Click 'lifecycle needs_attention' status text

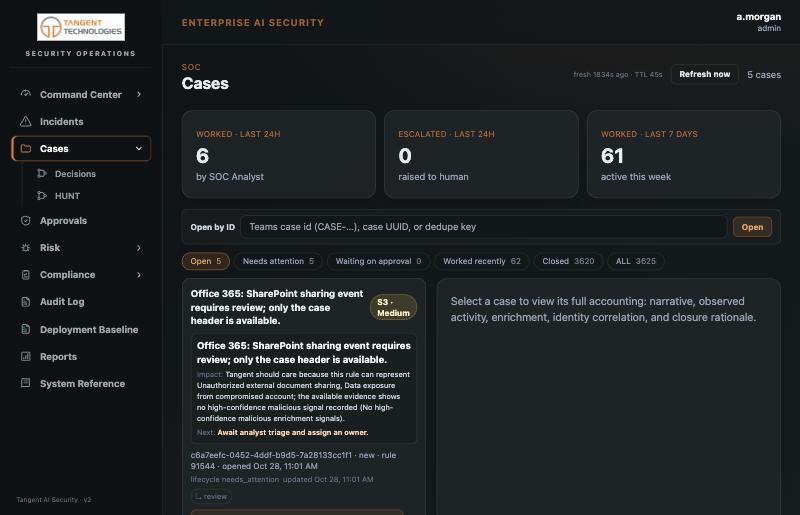[x=235, y=479]
